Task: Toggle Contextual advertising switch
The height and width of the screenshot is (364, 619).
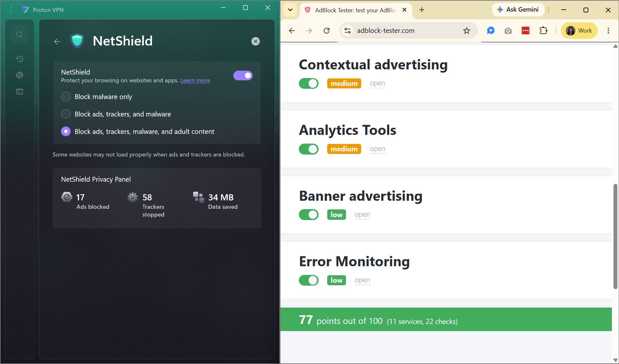Action: tap(309, 83)
